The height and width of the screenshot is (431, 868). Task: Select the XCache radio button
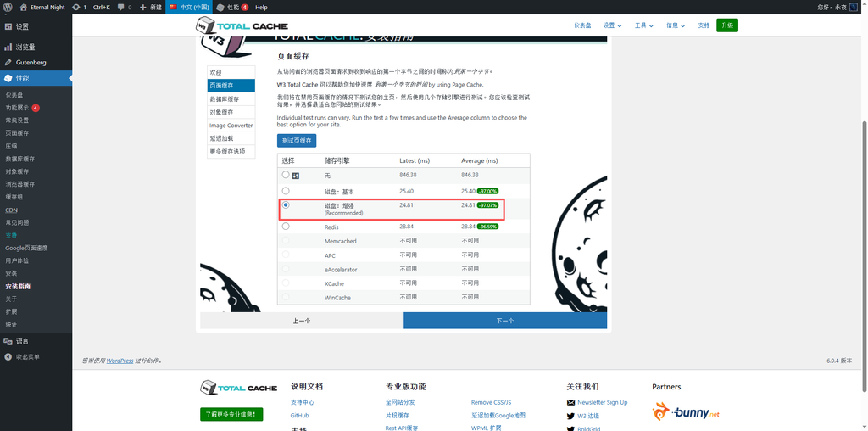coord(286,283)
